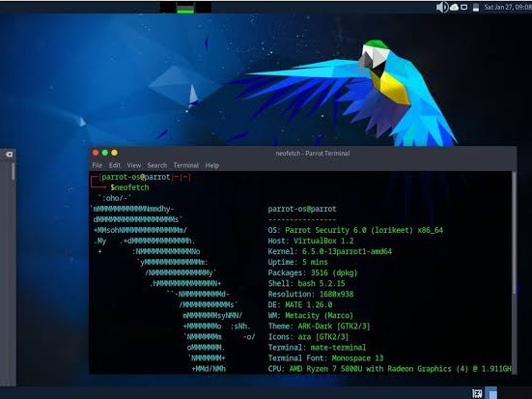This screenshot has width=532, height=399.
Task: Click the 'Kernel: 6.5.0-13parrot1-amd64' line
Action: [x=330, y=251]
